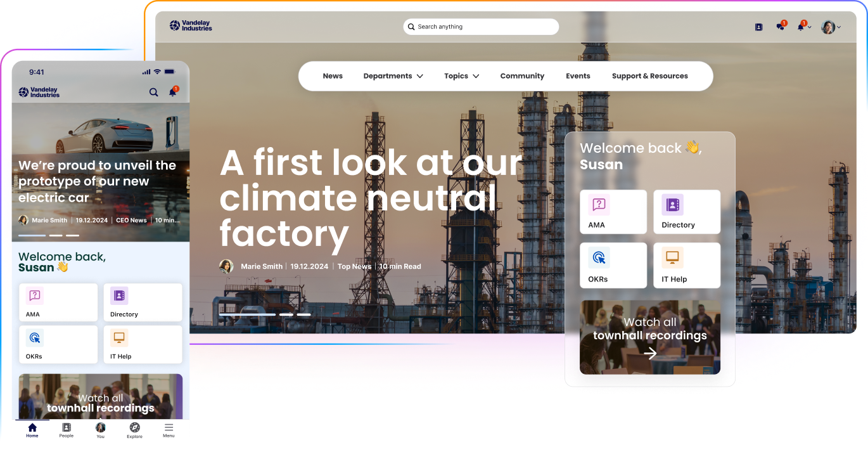Switch to People tab in mobile bar
Viewport: 868px width, 459px height.
coord(67,430)
